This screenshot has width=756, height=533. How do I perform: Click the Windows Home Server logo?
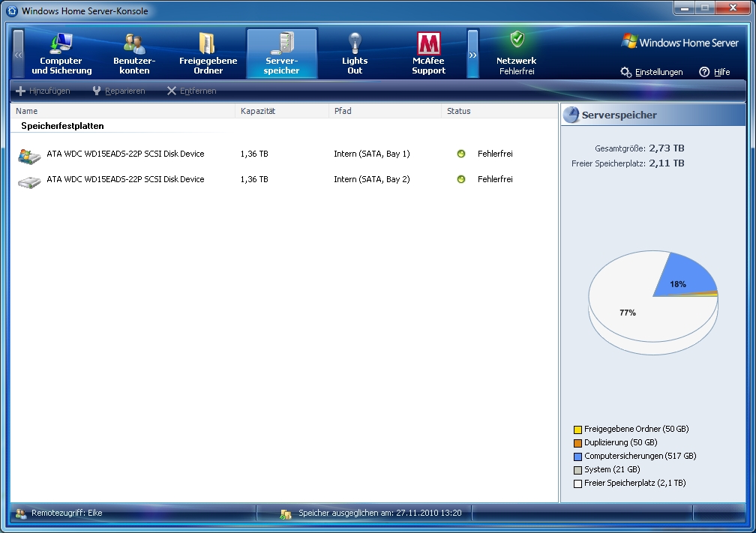tap(680, 43)
